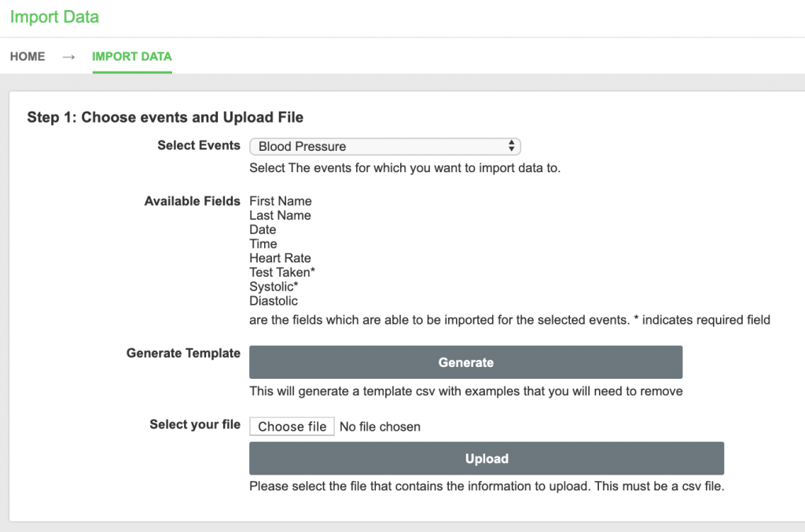Viewport: 805px width, 532px height.
Task: Click the 'Diastolic' field entry
Action: tap(274, 301)
